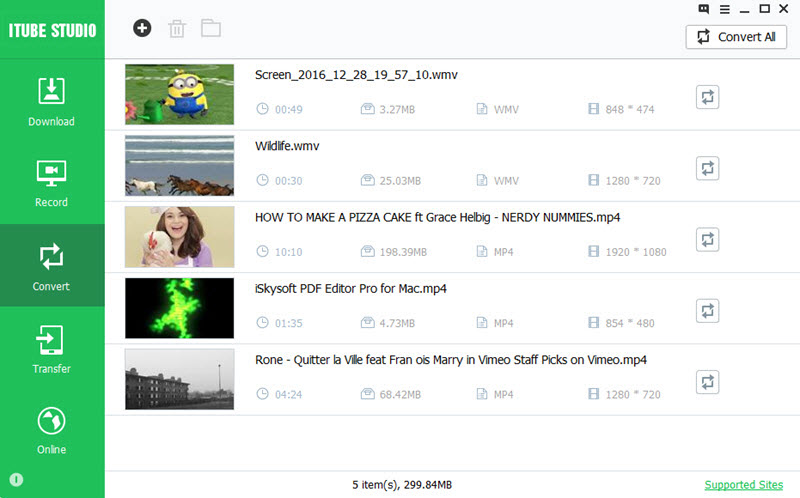Click the 25.03MB file size
The width and height of the screenshot is (800, 498).
pos(400,181)
